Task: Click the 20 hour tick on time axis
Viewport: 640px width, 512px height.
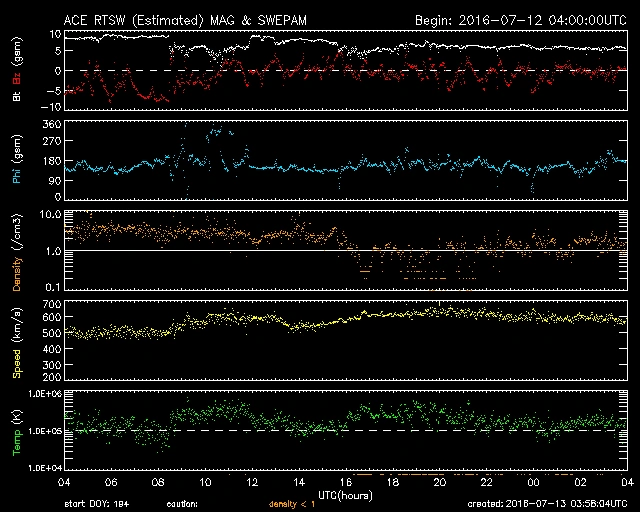Action: (440, 482)
